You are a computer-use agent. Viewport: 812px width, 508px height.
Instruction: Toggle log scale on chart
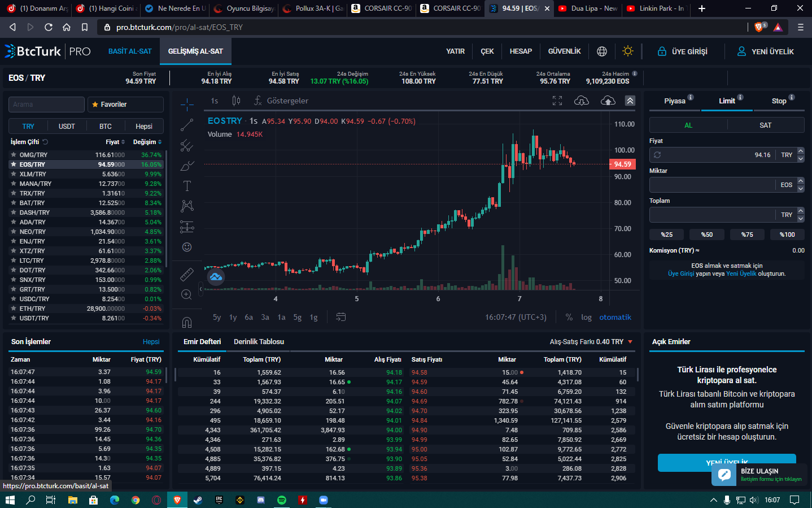pos(587,318)
